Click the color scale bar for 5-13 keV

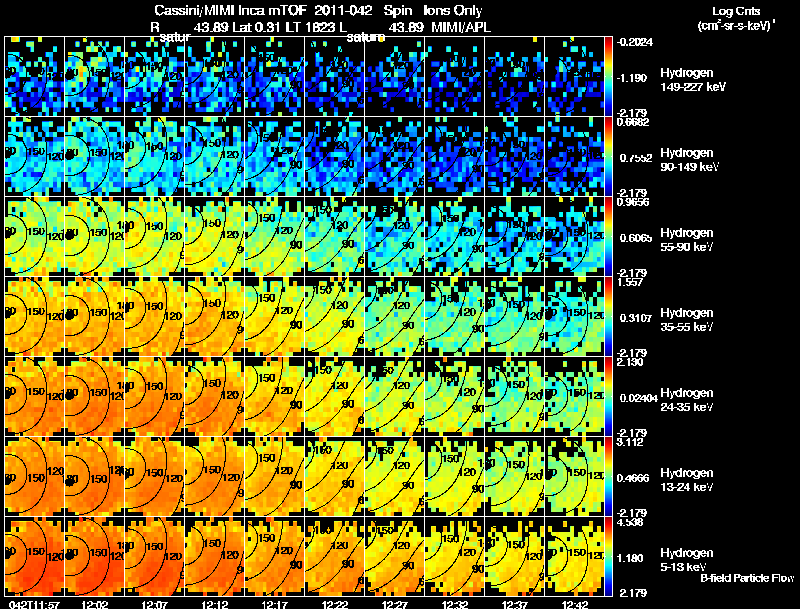point(608,557)
